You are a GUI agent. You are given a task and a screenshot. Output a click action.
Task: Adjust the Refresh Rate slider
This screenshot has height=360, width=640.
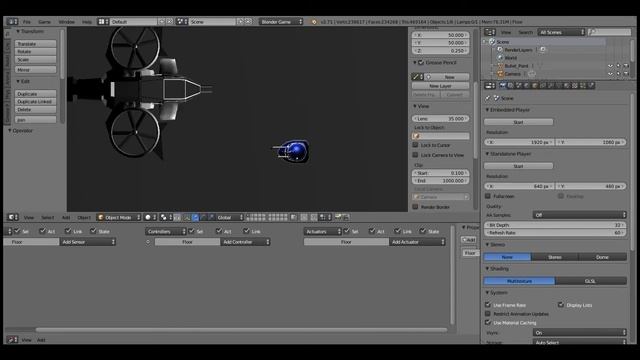coord(555,233)
